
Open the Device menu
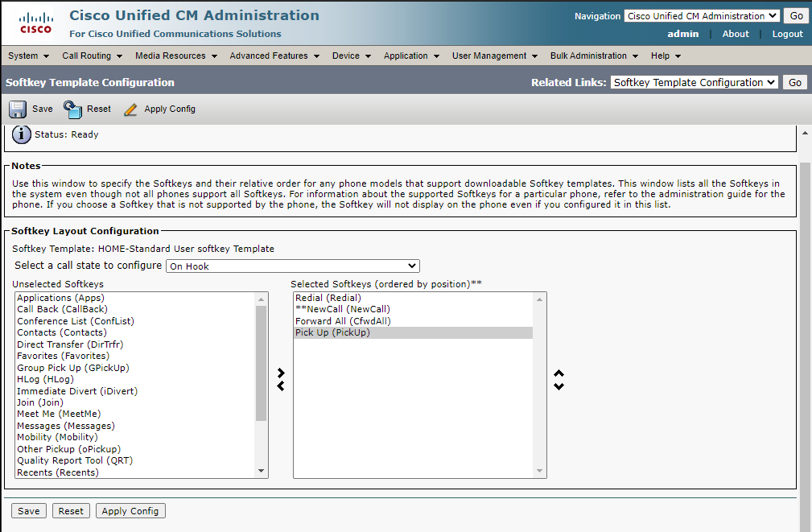(352, 56)
